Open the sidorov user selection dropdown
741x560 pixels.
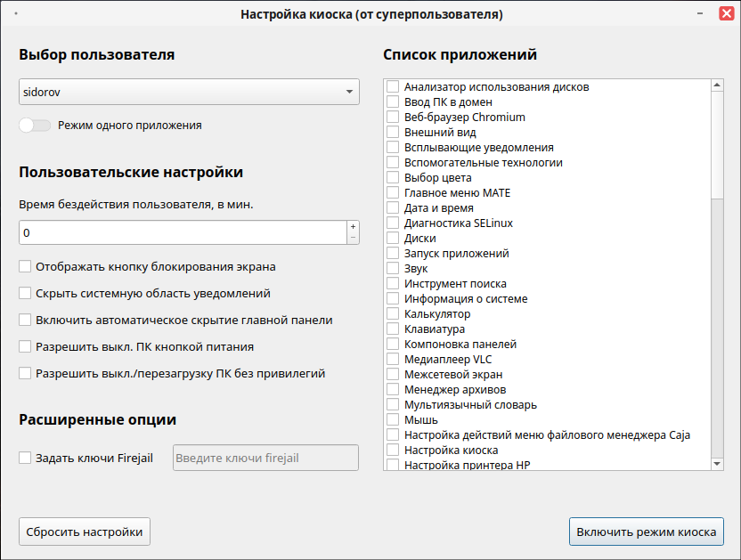tap(189, 93)
